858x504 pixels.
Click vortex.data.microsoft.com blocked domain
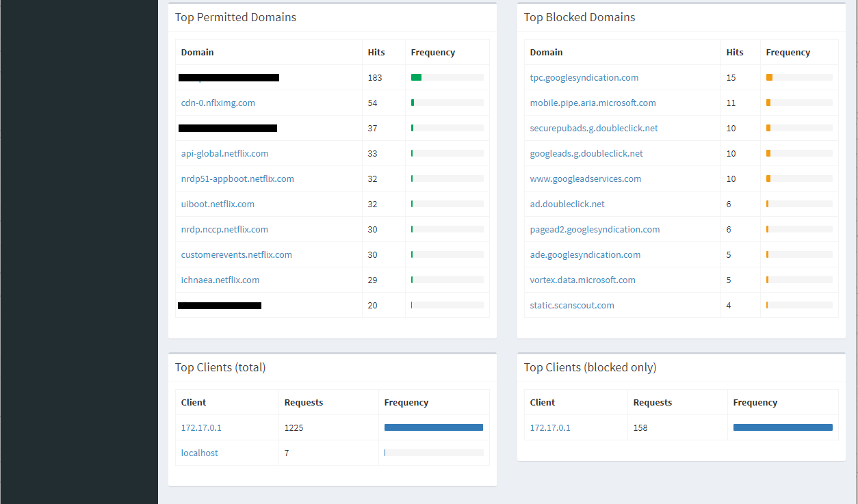(x=582, y=280)
